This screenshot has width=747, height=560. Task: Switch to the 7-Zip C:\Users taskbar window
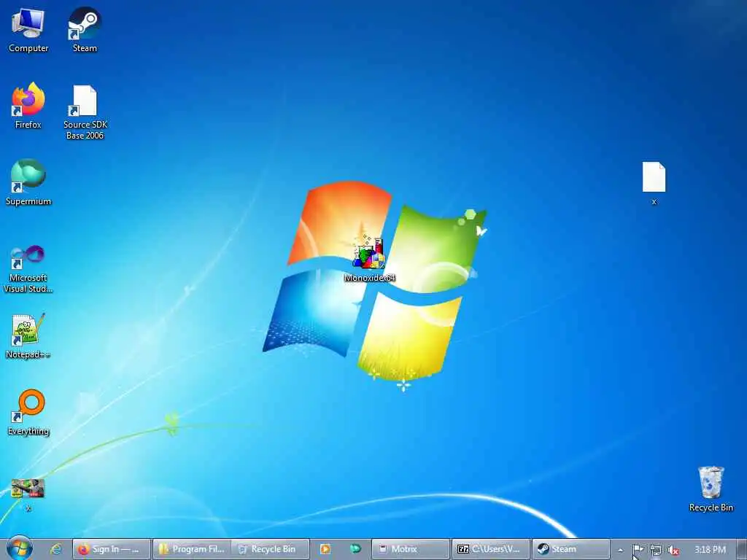click(x=491, y=549)
